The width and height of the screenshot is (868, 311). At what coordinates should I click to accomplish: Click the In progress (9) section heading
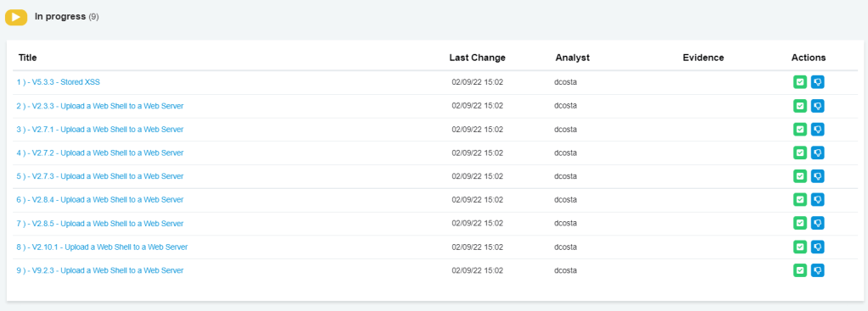click(66, 17)
